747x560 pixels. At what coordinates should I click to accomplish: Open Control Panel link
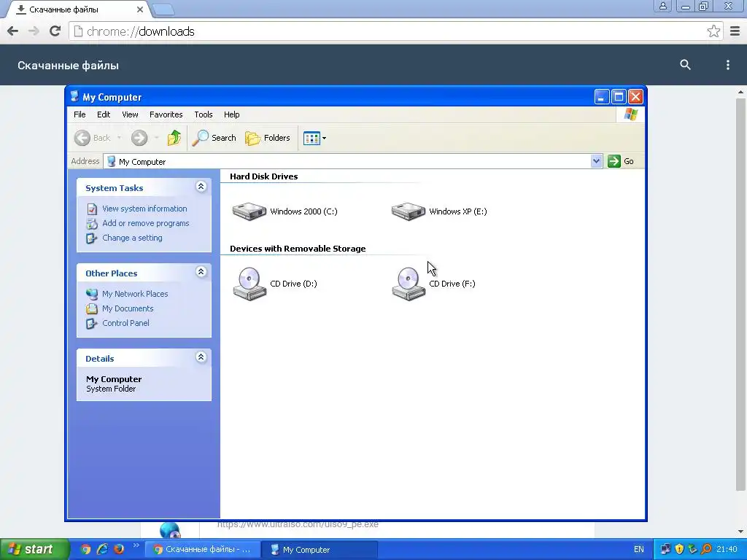(x=125, y=323)
